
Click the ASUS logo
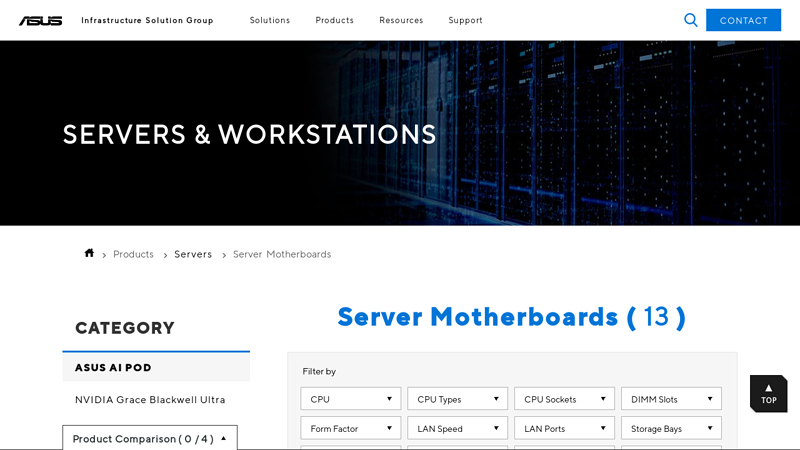pos(41,20)
